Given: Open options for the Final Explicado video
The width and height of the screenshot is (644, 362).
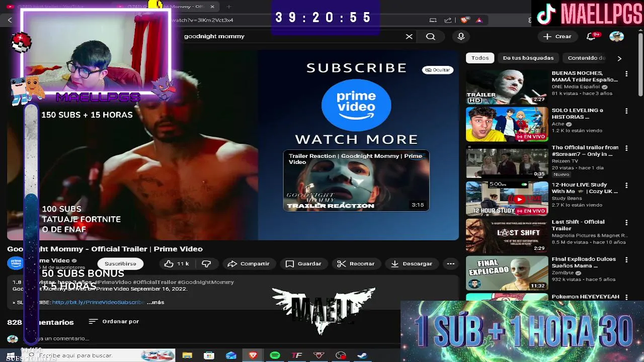Looking at the screenshot, I should pos(626,260).
